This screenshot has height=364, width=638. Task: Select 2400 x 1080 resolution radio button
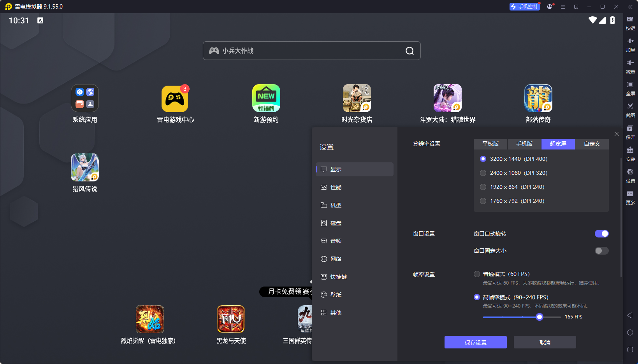pos(483,173)
